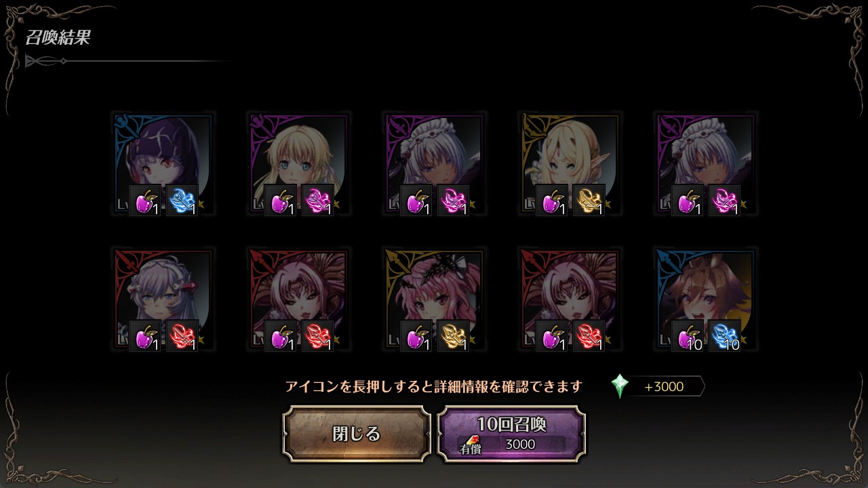Click red butterfly icon on bottom-left silver-haired card

pyautogui.click(x=182, y=335)
